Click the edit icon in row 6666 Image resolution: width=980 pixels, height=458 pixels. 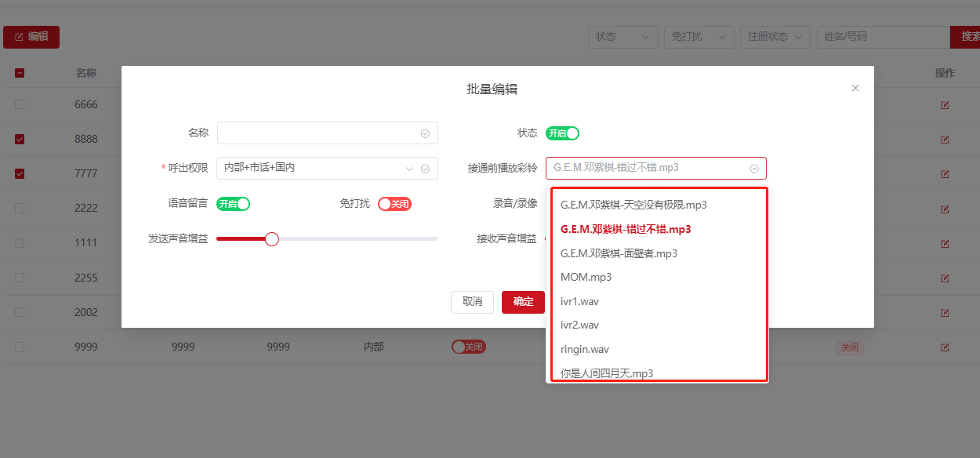point(945,105)
